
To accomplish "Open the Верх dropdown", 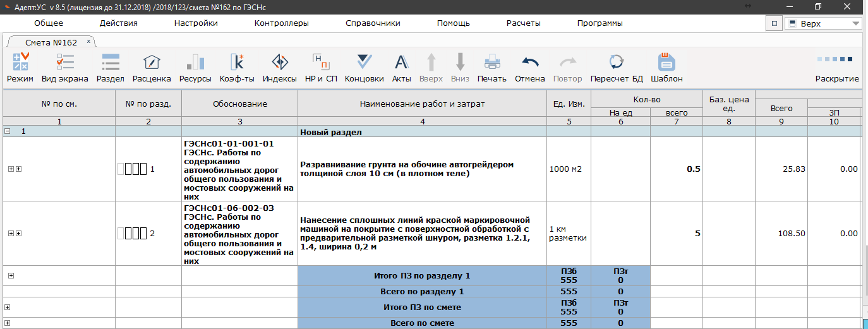I will coord(824,23).
